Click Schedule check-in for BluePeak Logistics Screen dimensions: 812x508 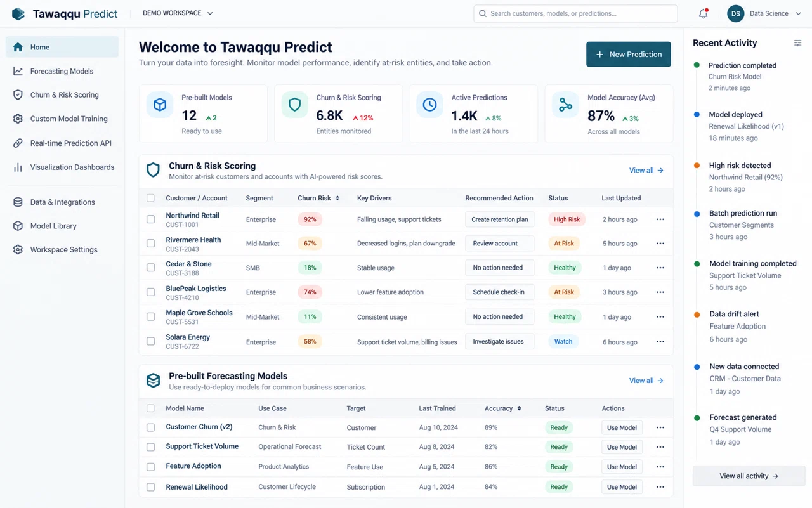click(x=500, y=292)
